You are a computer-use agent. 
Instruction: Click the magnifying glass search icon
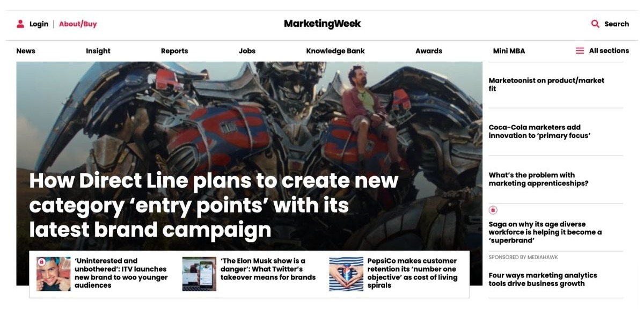(x=595, y=24)
